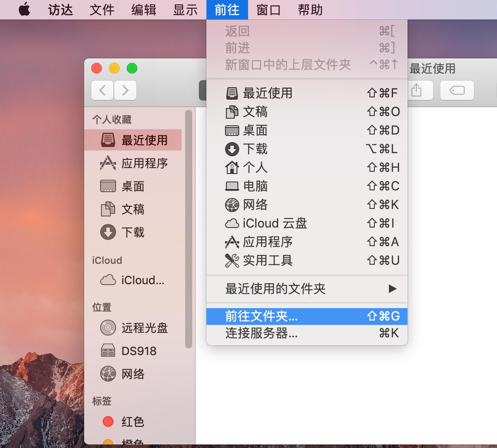This screenshot has width=497, height=448.
Task: Open 下载 from the sidebar favorites
Action: (x=132, y=232)
